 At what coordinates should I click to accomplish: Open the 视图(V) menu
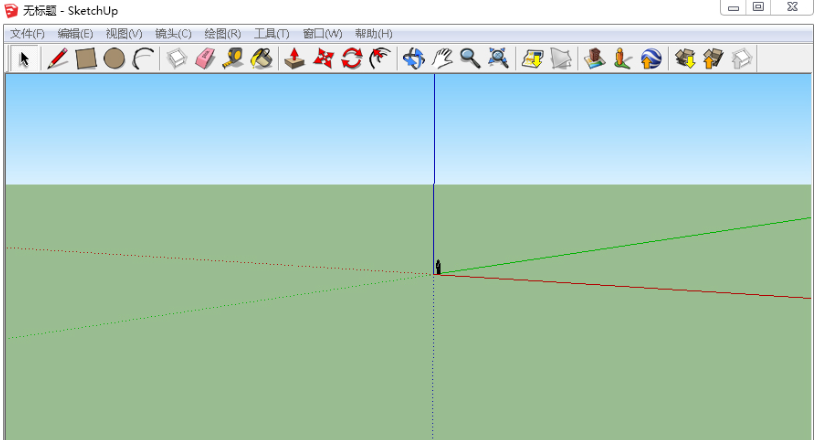[x=124, y=34]
